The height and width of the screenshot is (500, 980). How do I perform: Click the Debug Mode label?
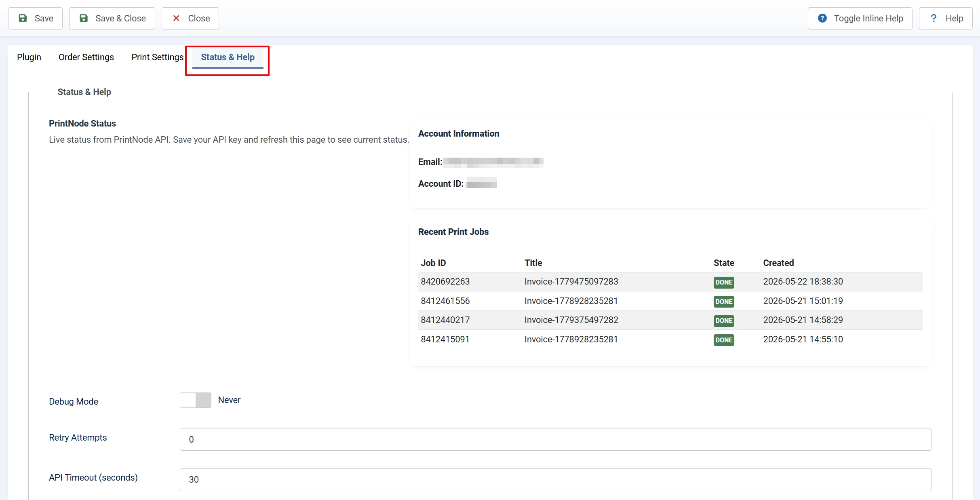(74, 401)
